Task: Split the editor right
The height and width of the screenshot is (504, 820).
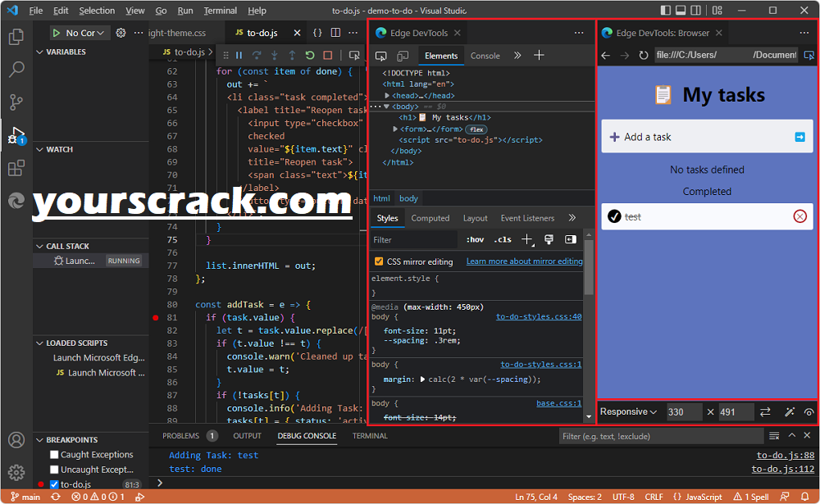Action: (335, 33)
